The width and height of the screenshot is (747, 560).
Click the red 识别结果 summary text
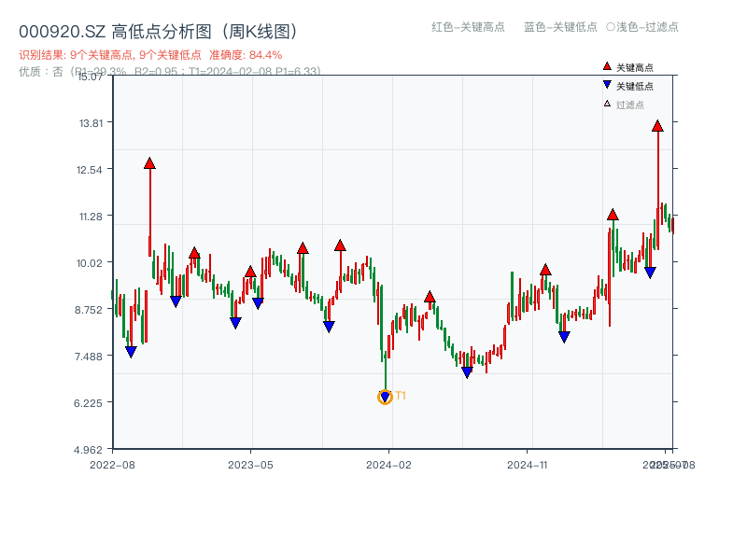point(150,55)
